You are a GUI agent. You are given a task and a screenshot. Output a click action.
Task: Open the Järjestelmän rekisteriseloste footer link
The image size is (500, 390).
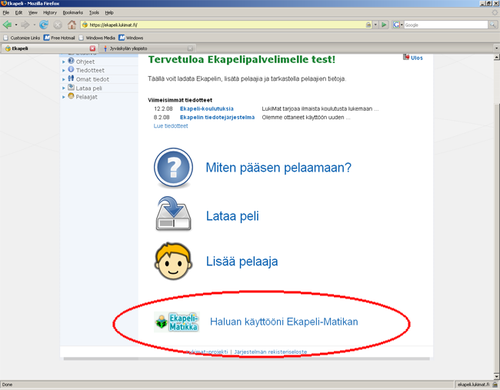point(271,352)
